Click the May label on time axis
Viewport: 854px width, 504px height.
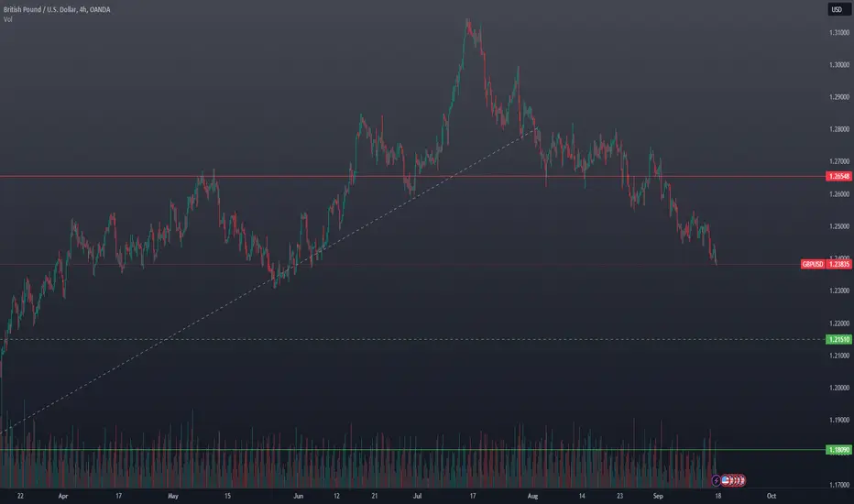[x=172, y=496]
